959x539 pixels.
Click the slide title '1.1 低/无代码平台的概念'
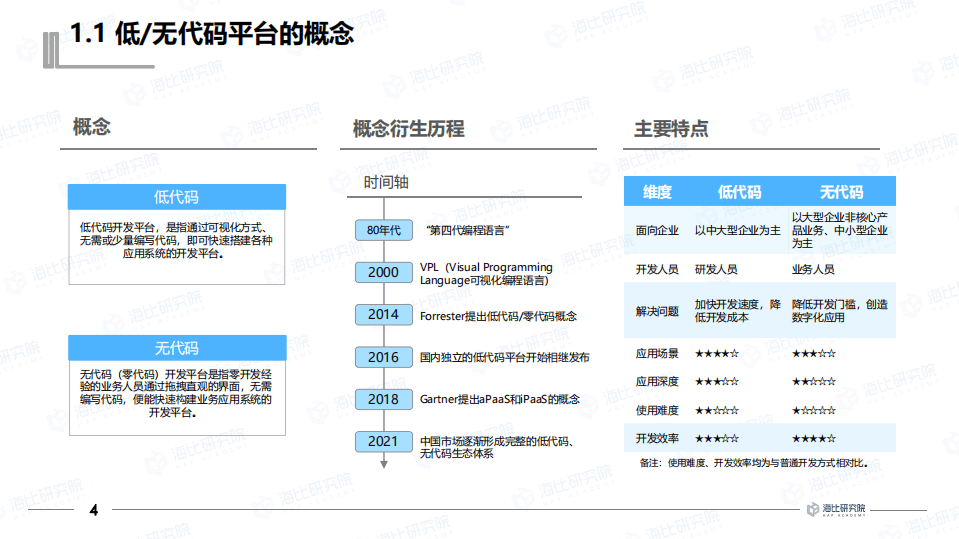tap(212, 34)
